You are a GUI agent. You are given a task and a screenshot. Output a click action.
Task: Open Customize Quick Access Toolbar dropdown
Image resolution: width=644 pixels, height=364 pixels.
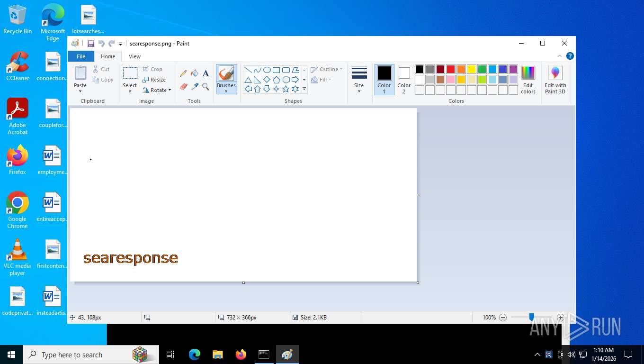pos(120,44)
